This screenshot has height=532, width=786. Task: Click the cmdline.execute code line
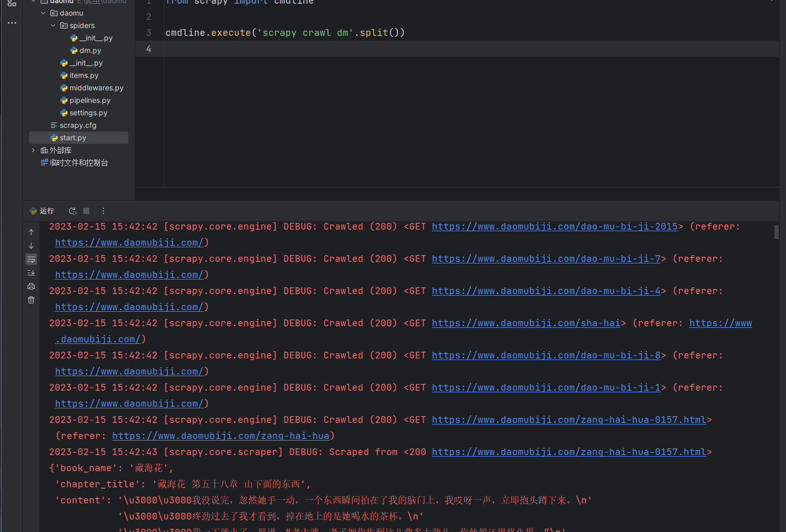(285, 33)
